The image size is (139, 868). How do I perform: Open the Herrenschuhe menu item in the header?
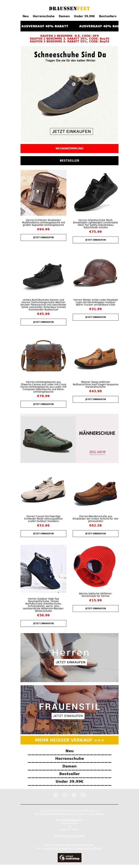click(x=43, y=16)
